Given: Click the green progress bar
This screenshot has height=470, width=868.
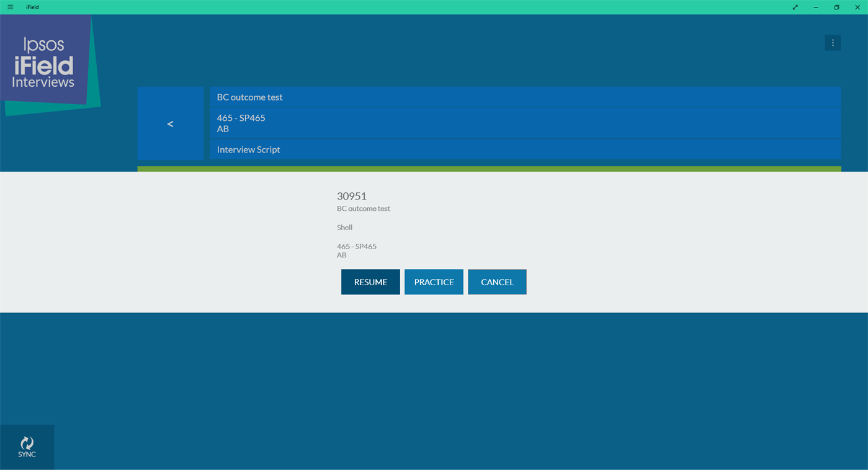Looking at the screenshot, I should [x=489, y=167].
